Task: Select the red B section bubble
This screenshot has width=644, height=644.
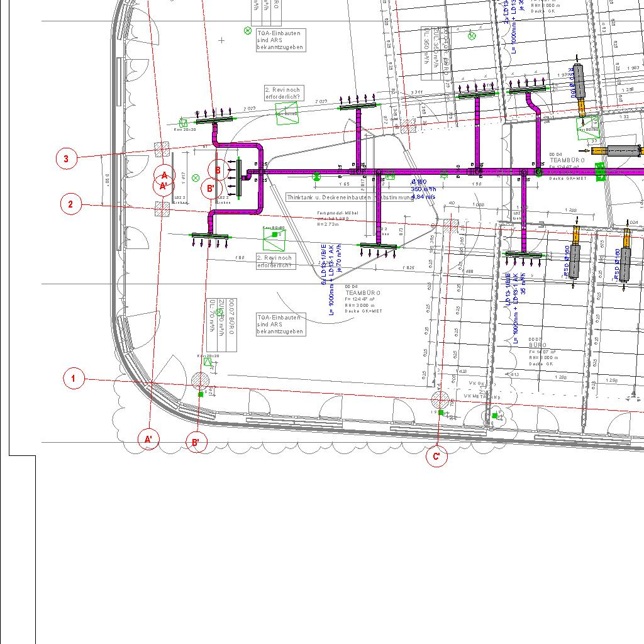Action: pyautogui.click(x=218, y=170)
